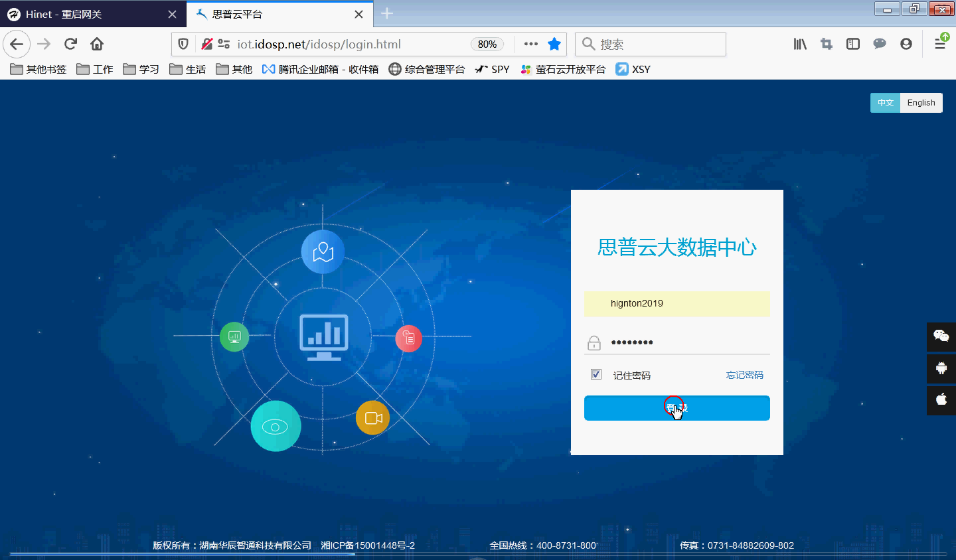956x560 pixels.
Task: Open the Firefox account icon
Action: point(906,44)
